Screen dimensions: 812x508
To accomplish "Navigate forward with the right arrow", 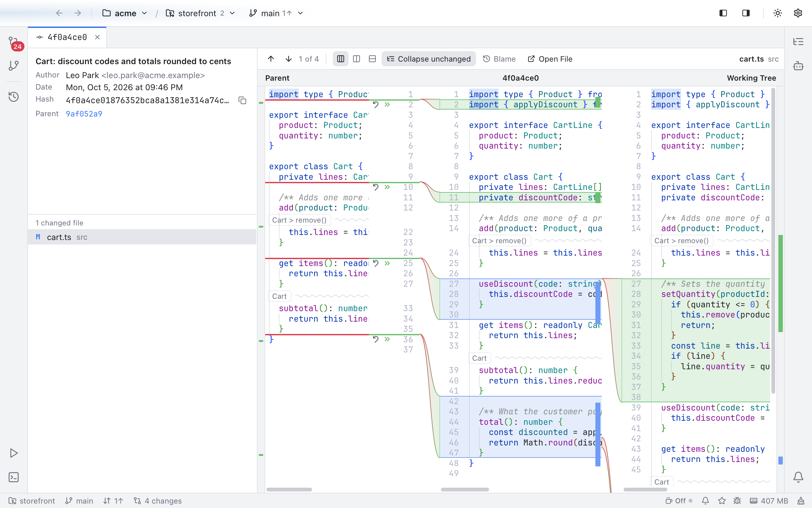I will point(78,13).
